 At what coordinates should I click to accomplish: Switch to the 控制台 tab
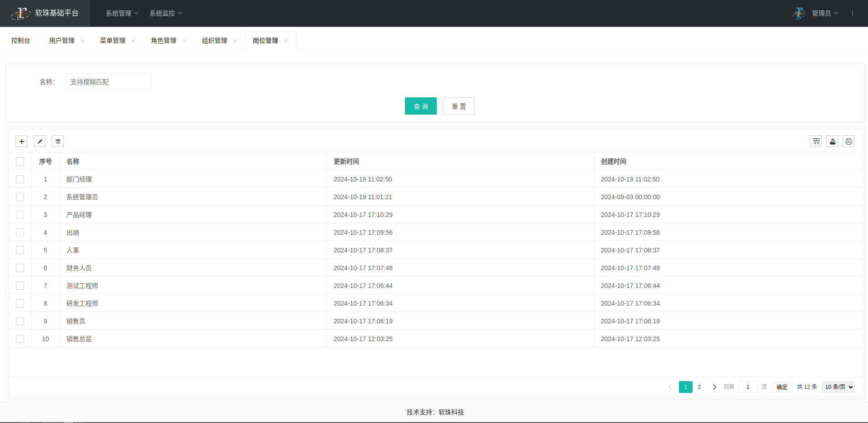click(x=20, y=41)
